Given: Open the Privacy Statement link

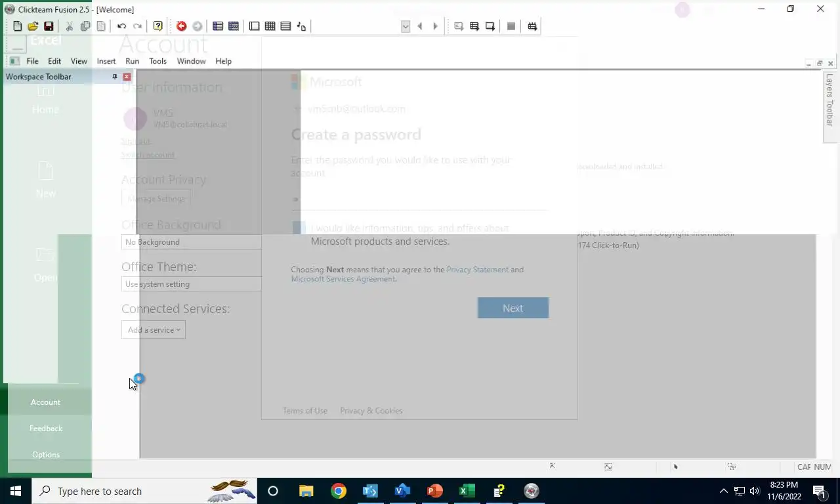Looking at the screenshot, I should click(x=478, y=270).
